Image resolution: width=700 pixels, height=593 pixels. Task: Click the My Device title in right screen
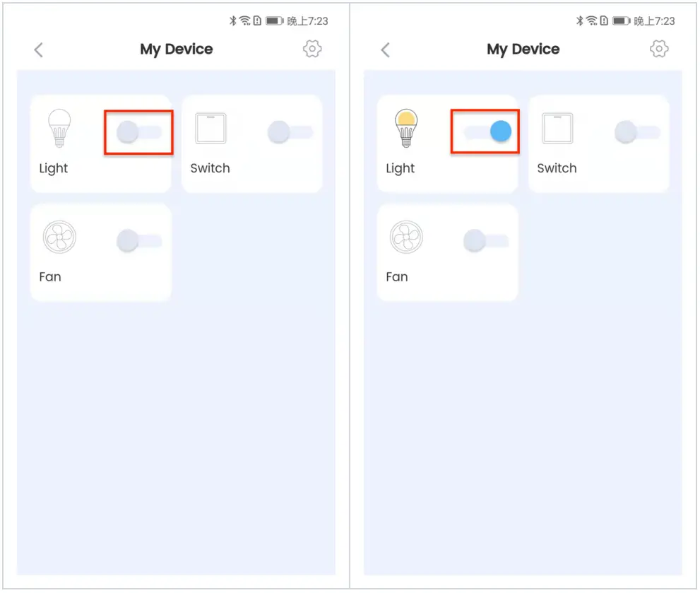coord(523,49)
